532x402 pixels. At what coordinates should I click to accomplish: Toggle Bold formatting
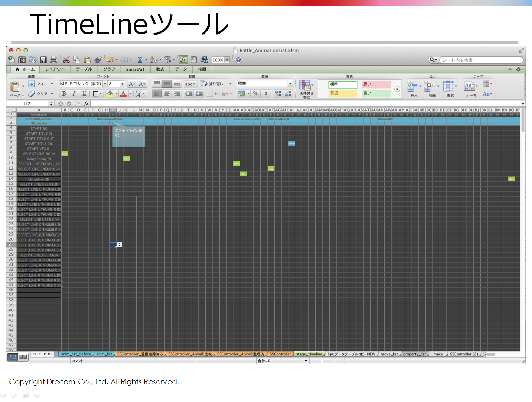pos(64,94)
